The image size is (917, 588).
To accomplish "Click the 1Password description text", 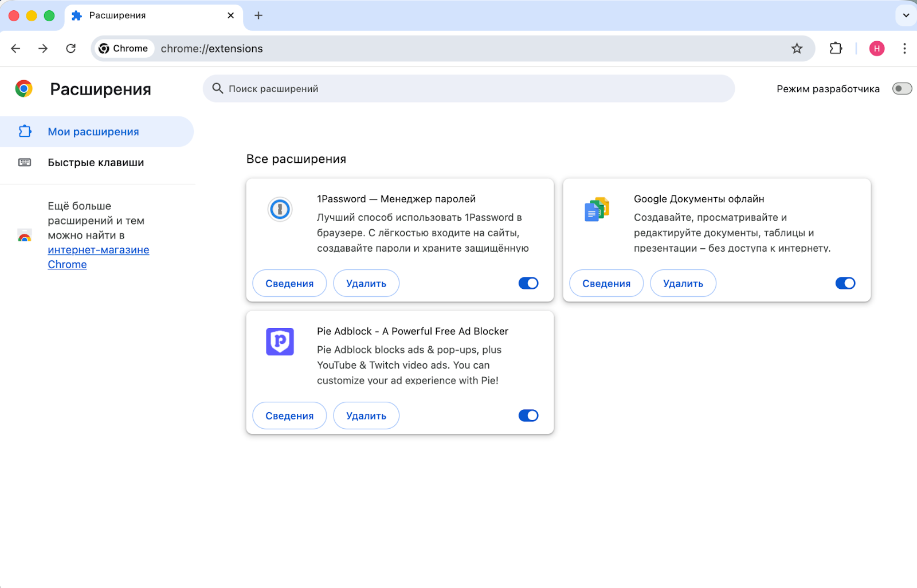I will tap(423, 233).
